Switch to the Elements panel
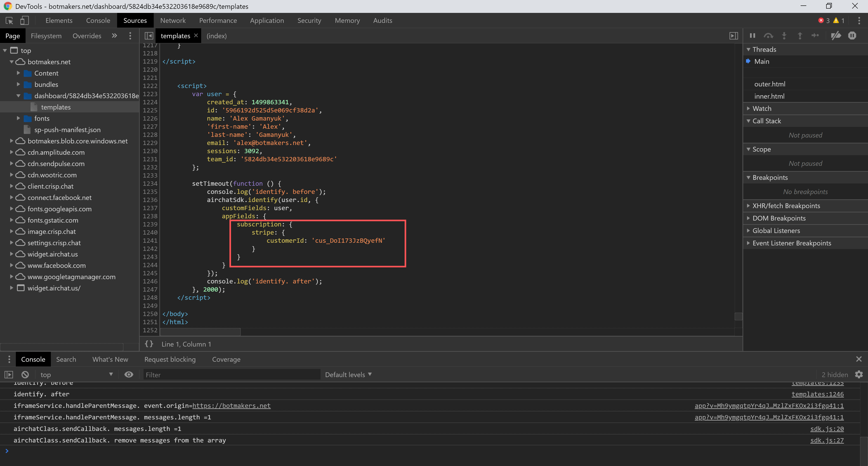Image resolution: width=868 pixels, height=466 pixels. click(x=59, y=21)
